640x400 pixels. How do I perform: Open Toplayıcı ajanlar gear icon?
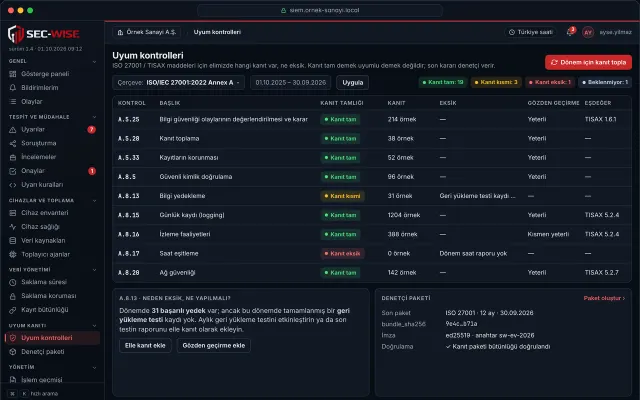tap(13, 255)
